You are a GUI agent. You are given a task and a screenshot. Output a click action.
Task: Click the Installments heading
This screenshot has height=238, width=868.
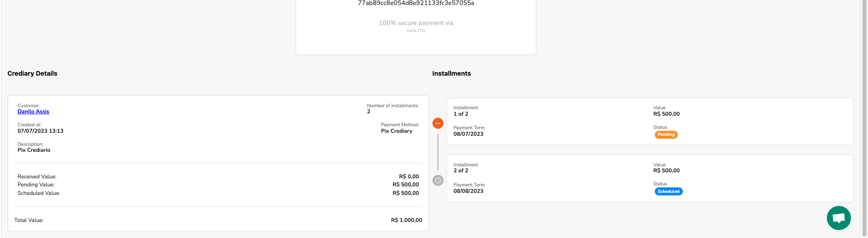(451, 74)
